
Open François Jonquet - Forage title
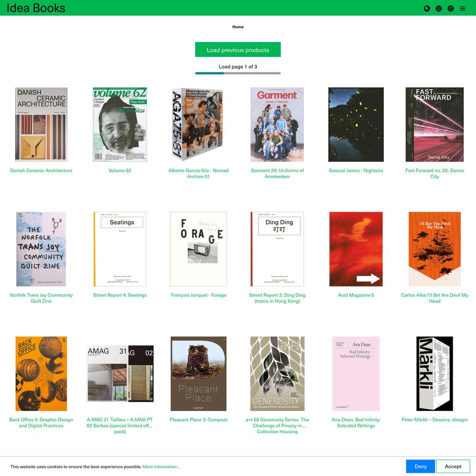pos(198,295)
